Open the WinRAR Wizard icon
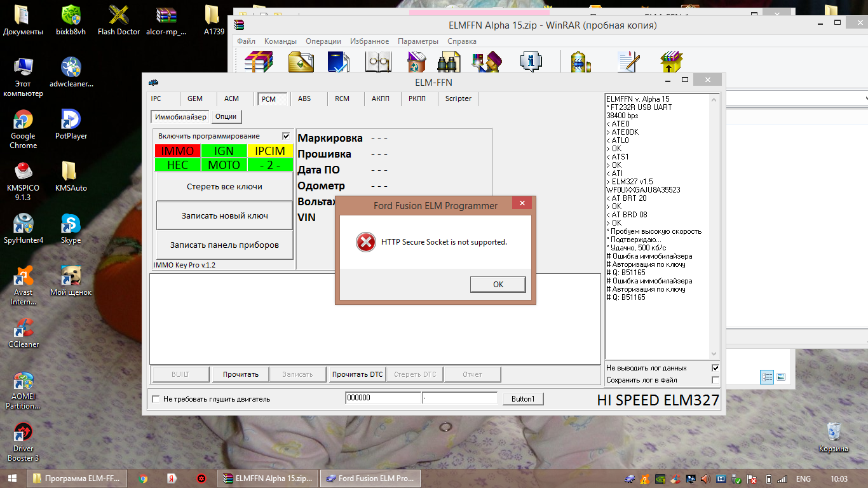The image size is (868, 488). click(x=487, y=62)
